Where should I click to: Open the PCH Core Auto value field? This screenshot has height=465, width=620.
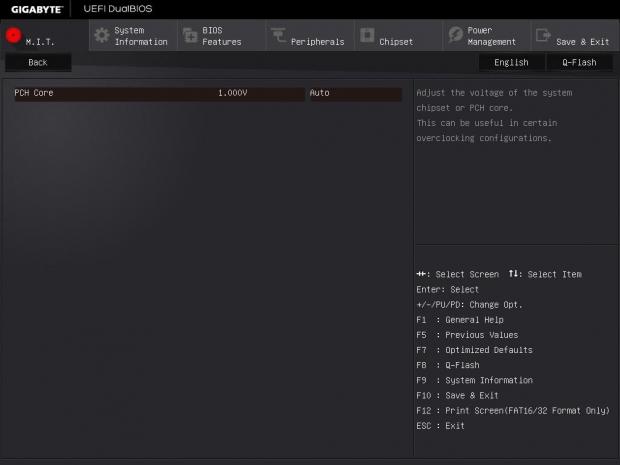355,94
